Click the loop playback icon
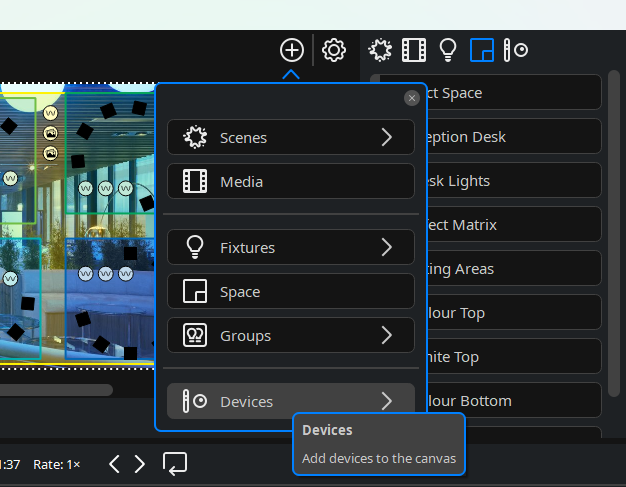626x487 pixels. tap(175, 464)
